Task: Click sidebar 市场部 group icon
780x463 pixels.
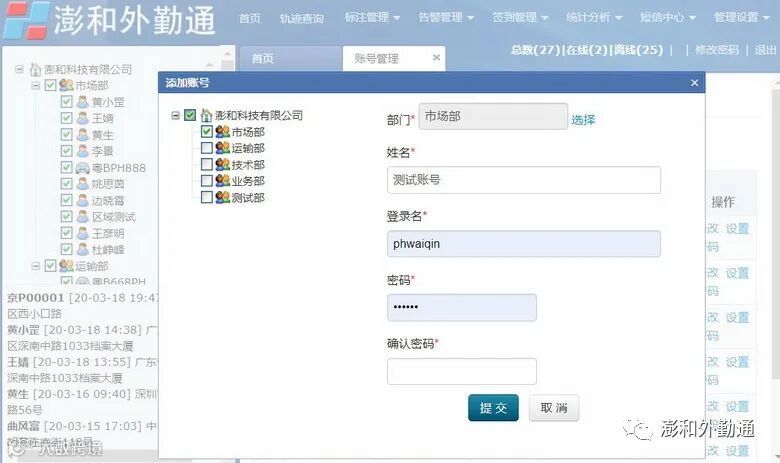Action: point(66,86)
